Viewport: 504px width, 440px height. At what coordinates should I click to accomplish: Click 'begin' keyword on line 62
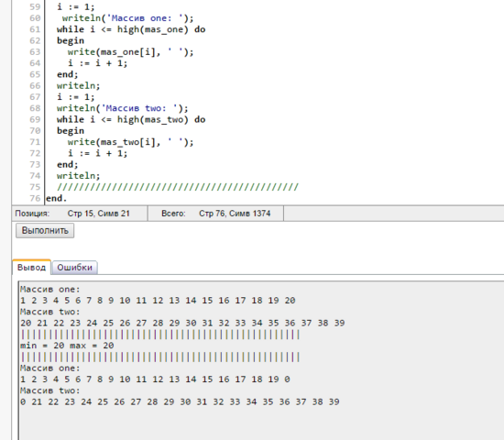[71, 41]
